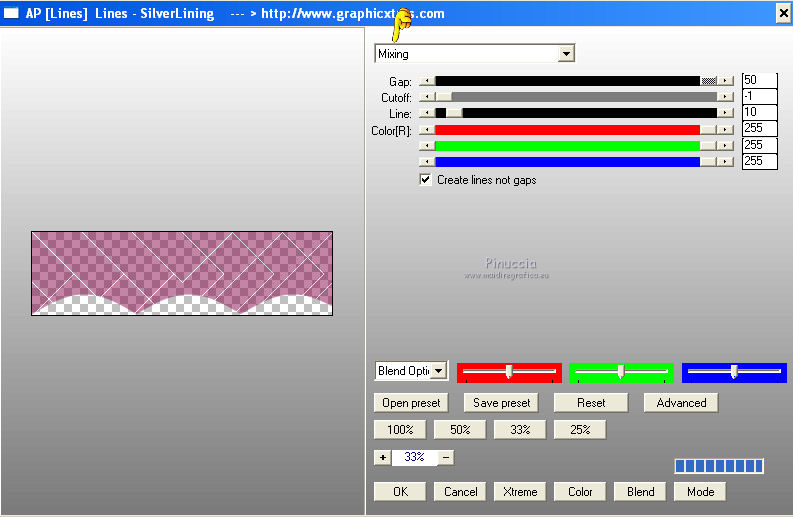The image size is (793, 517).
Task: Click the Gap slider right arrow
Action: 725,81
